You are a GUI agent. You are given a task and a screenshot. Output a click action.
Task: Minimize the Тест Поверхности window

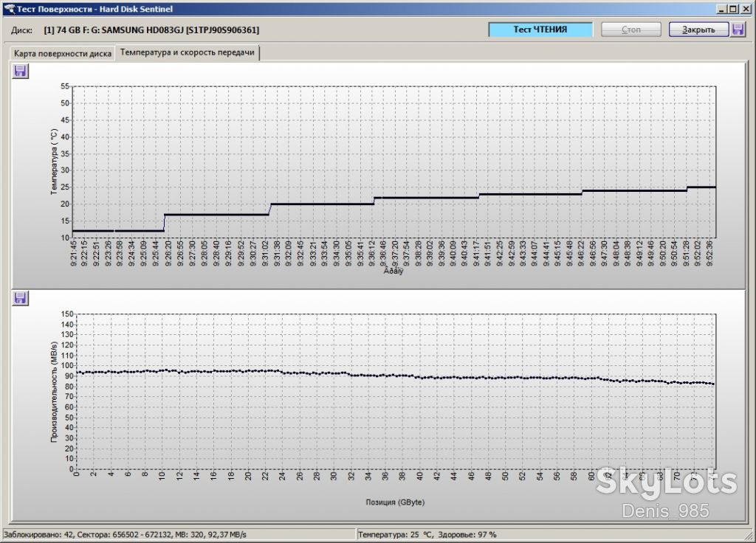pyautogui.click(x=722, y=9)
